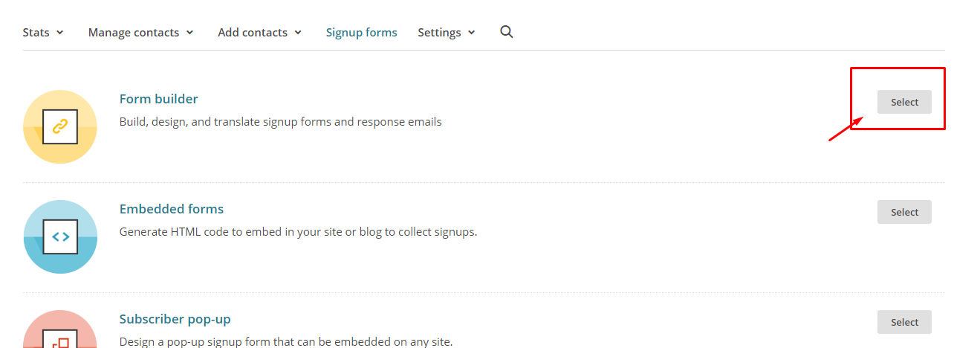The width and height of the screenshot is (980, 348).
Task: Open the Embedded forms title link
Action: tap(171, 209)
